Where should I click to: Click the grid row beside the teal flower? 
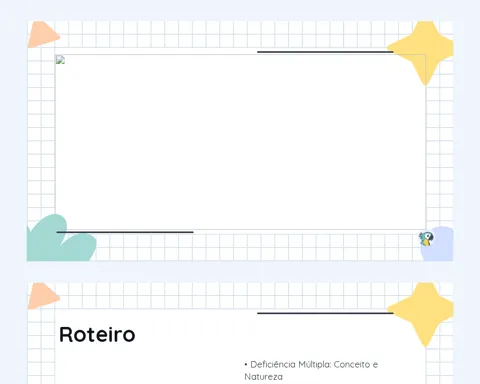click(257, 247)
